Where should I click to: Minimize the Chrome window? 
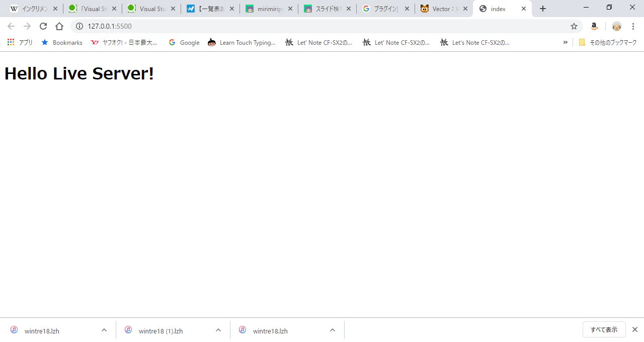587,7
